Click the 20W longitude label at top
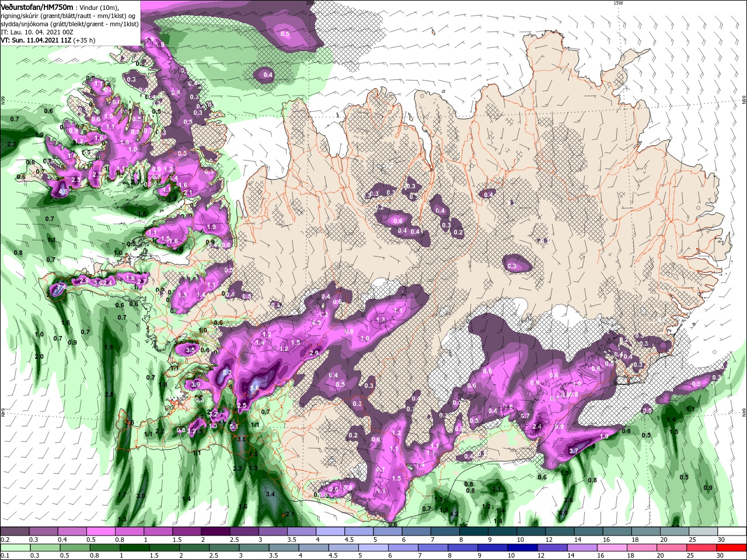The image size is (747, 560). (x=309, y=3)
